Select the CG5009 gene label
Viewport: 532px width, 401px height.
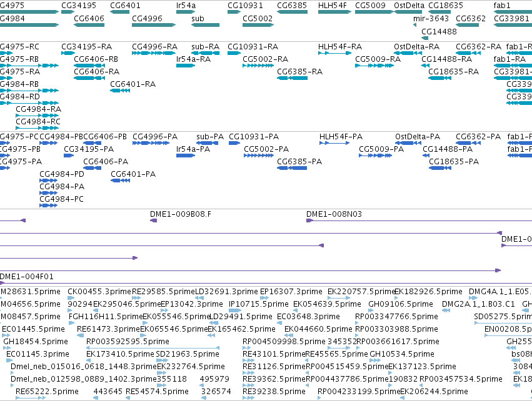coord(370,6)
